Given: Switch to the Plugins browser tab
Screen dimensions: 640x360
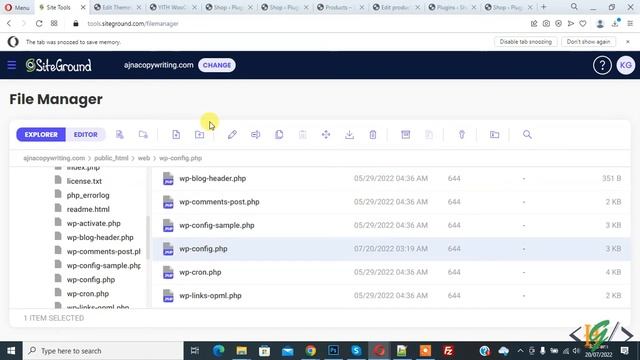Looking at the screenshot, I should (x=451, y=7).
